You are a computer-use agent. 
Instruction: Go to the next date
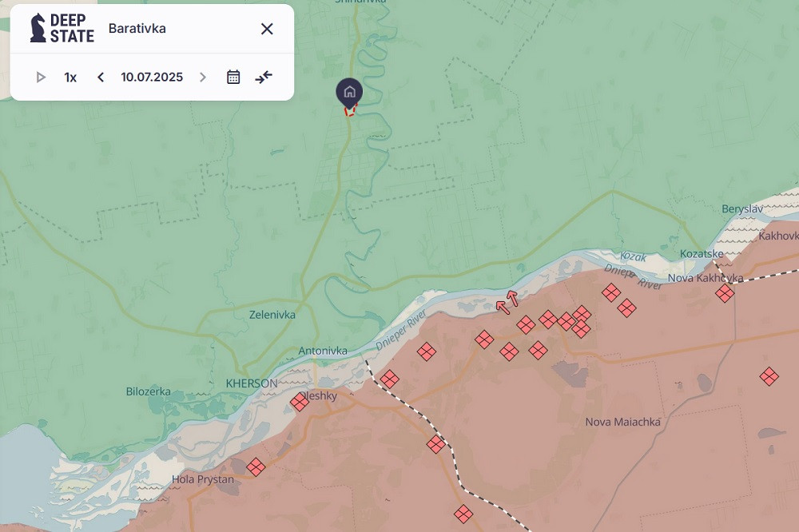(203, 77)
